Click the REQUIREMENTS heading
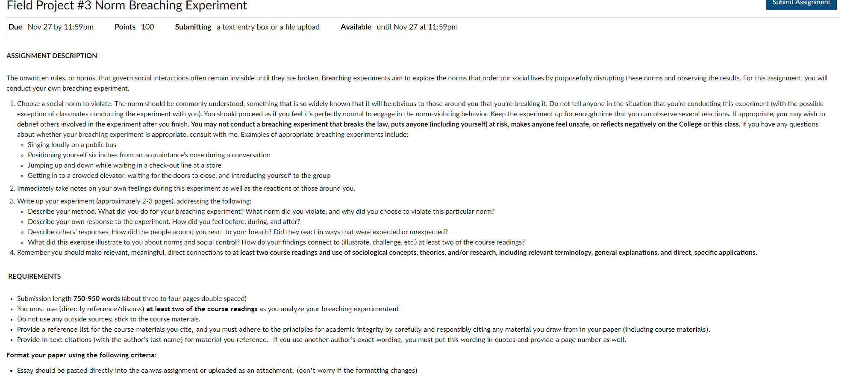The width and height of the screenshot is (868, 380). [35, 276]
